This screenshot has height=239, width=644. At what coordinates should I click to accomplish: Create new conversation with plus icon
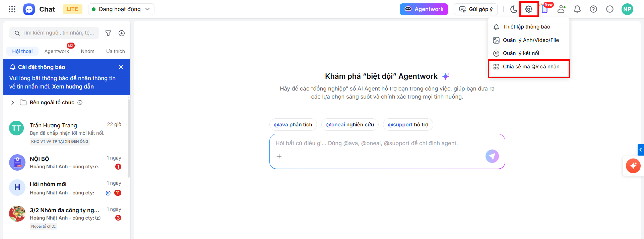(122, 33)
